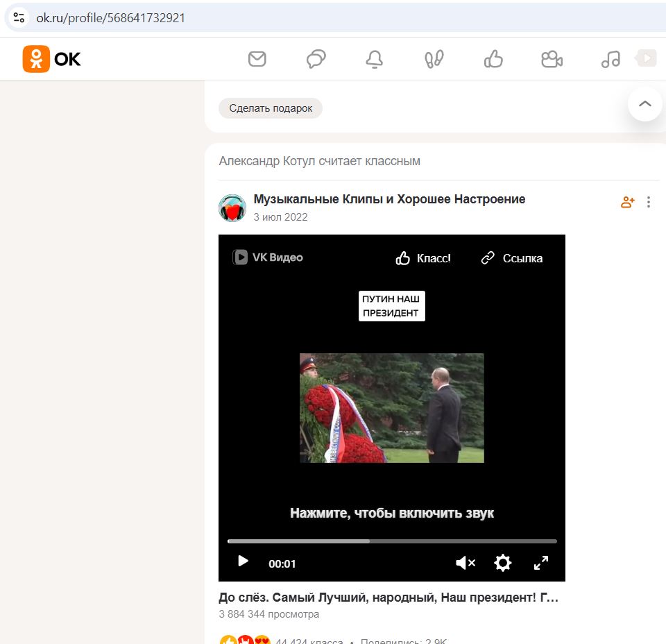This screenshot has width=666, height=644.
Task: Click the site info icon in address bar
Action: (19, 18)
